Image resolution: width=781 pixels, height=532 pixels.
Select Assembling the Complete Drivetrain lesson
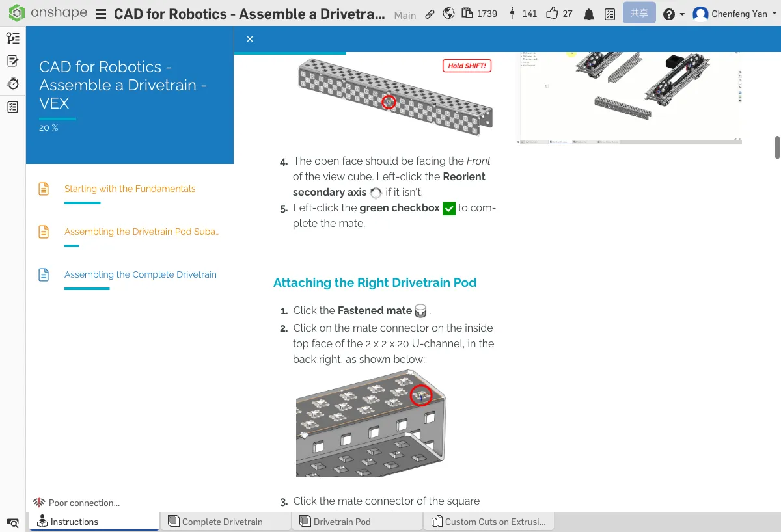(x=140, y=274)
